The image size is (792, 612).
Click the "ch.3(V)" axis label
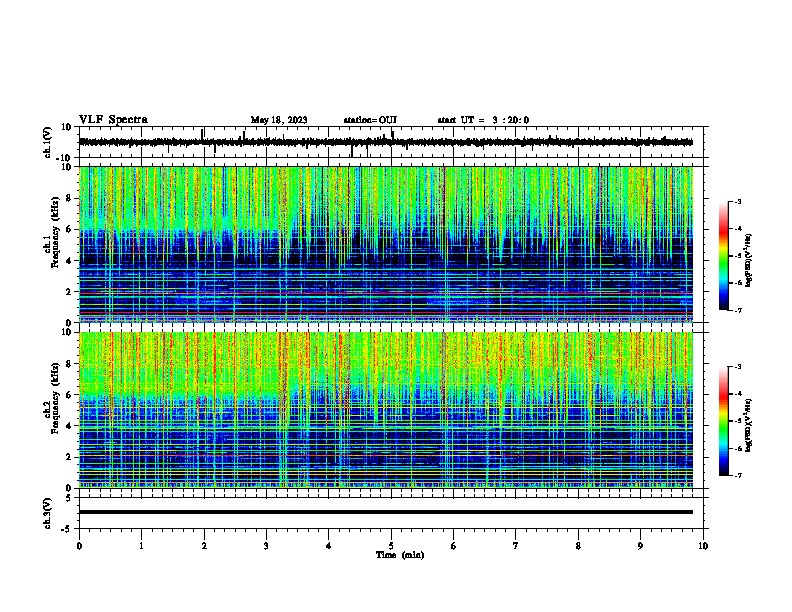pos(47,513)
